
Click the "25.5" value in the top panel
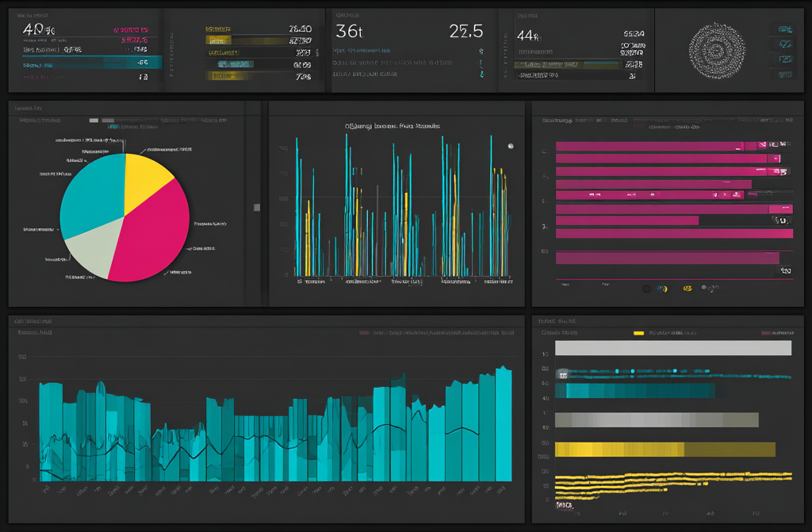465,32
